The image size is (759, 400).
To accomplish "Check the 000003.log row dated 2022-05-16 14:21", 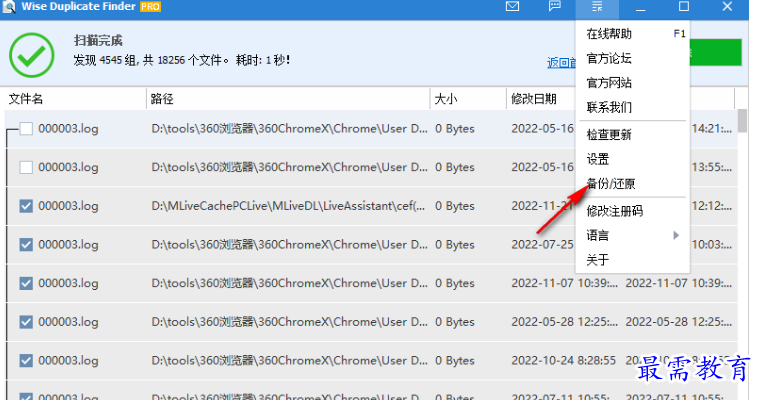I will [x=26, y=129].
